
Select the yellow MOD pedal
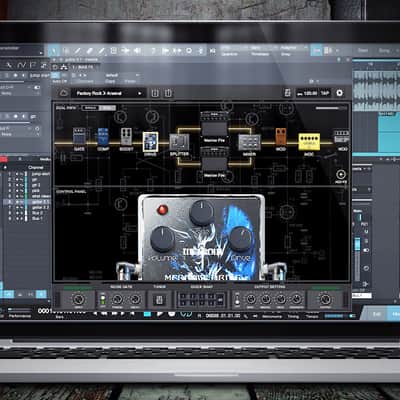(x=309, y=142)
